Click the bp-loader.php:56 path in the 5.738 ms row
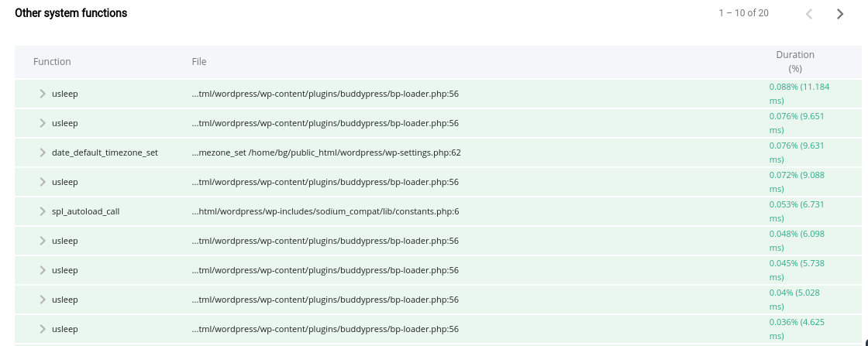The image size is (868, 346). click(325, 270)
